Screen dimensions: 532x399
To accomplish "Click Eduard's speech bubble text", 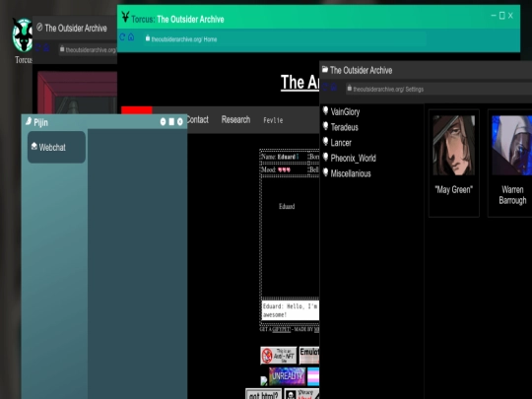I will pos(291,310).
